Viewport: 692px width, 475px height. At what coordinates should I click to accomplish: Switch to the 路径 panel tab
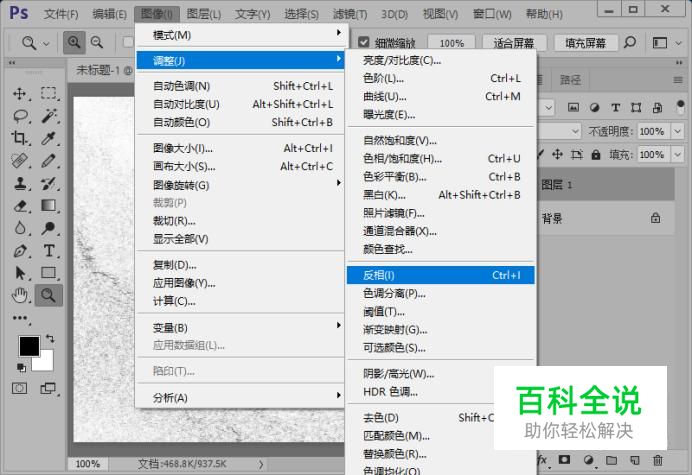570,80
